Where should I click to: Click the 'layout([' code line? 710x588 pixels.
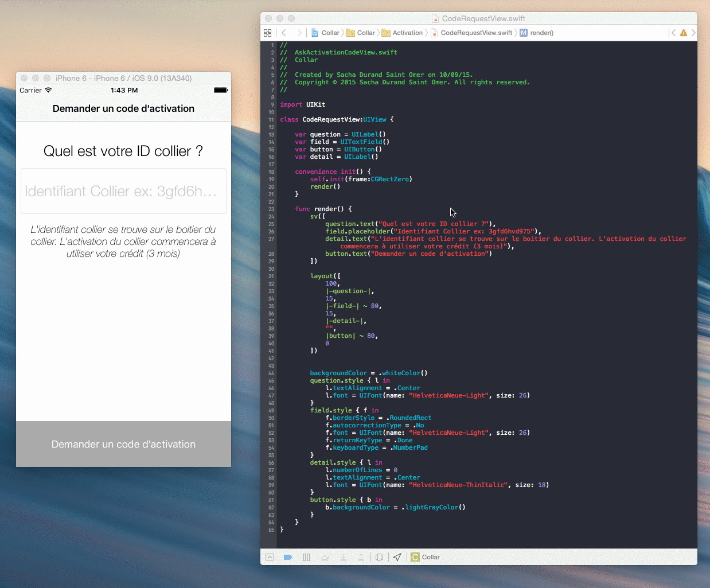tap(325, 276)
